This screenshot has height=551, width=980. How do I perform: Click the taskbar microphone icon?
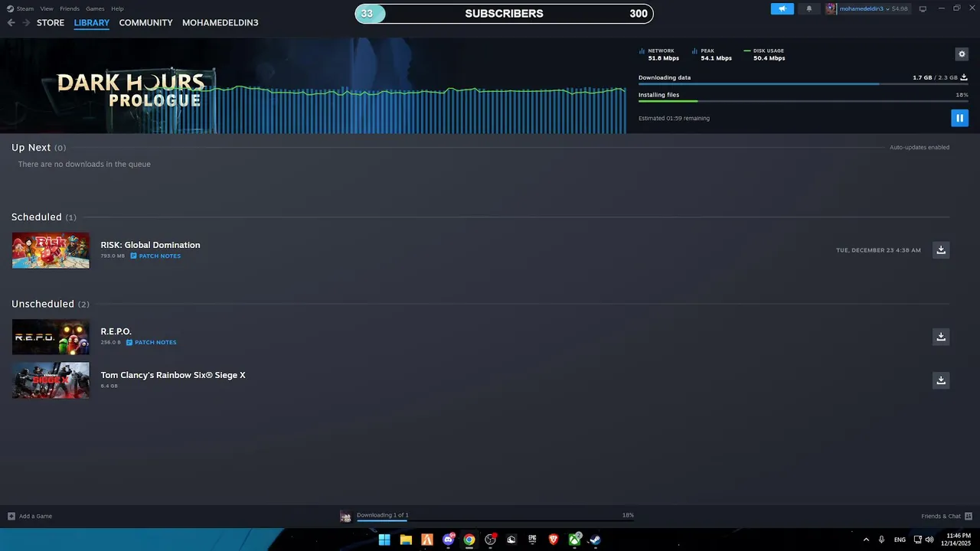point(882,540)
